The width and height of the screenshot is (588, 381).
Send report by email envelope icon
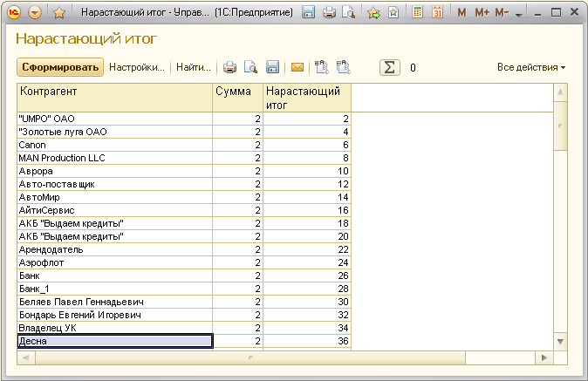(x=297, y=67)
